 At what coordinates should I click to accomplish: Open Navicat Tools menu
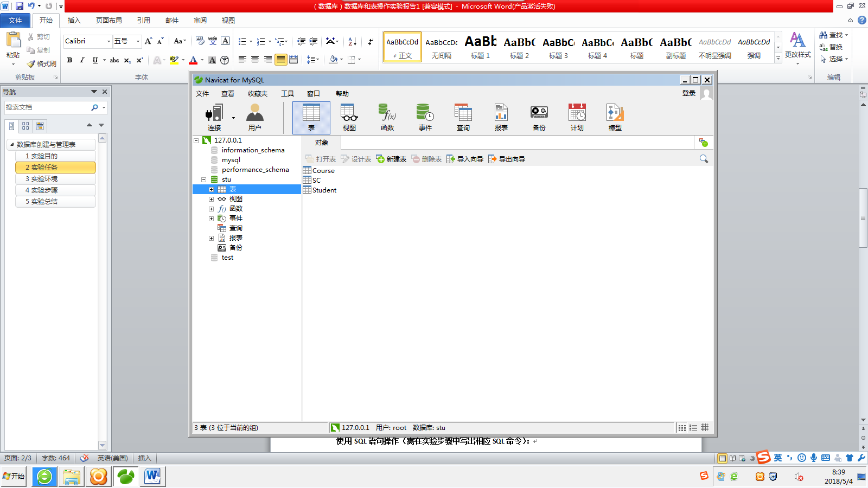(x=288, y=94)
